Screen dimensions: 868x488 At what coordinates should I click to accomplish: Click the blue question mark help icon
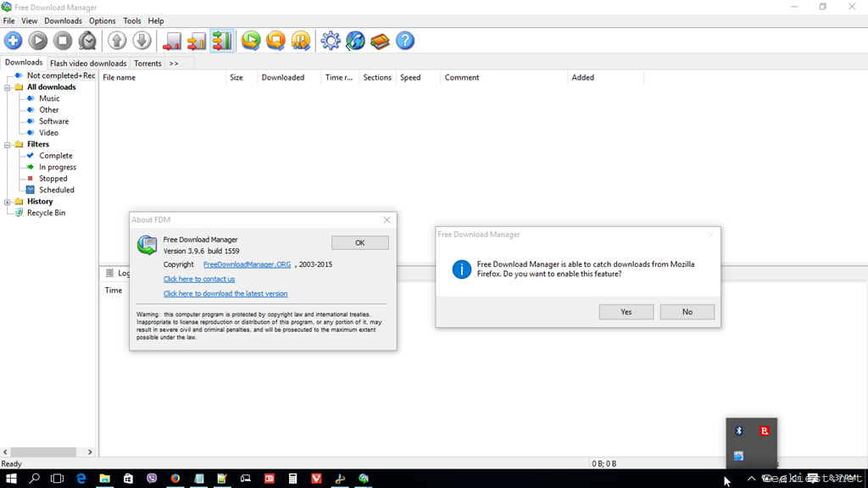(x=405, y=40)
